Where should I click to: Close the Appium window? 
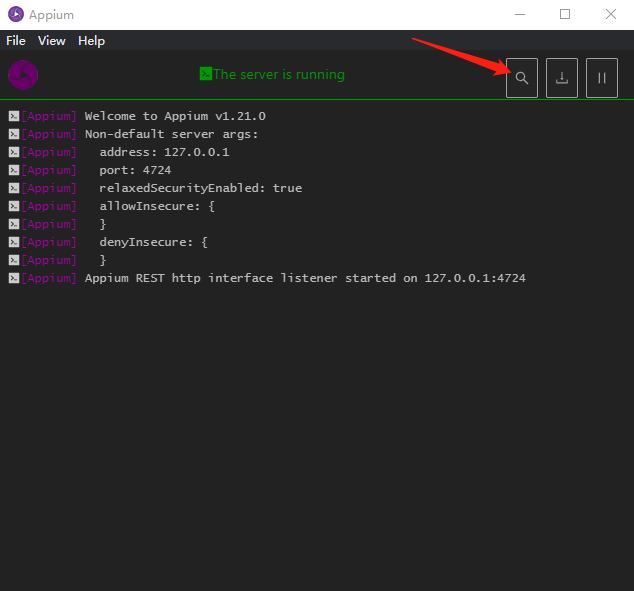pos(611,15)
